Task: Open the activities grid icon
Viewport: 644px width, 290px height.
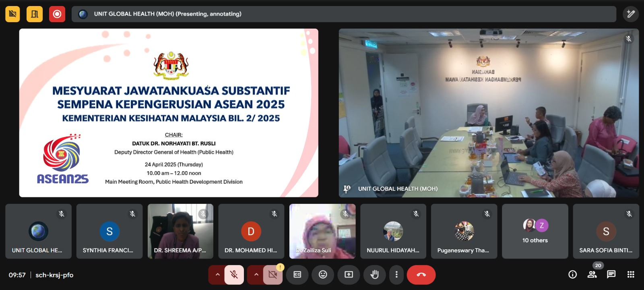Action: pyautogui.click(x=631, y=275)
